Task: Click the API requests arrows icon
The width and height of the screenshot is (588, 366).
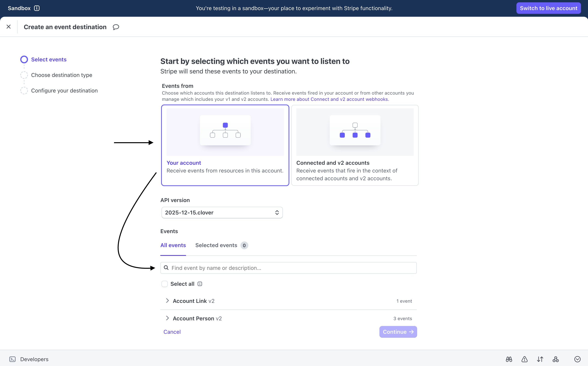Action: click(x=540, y=359)
